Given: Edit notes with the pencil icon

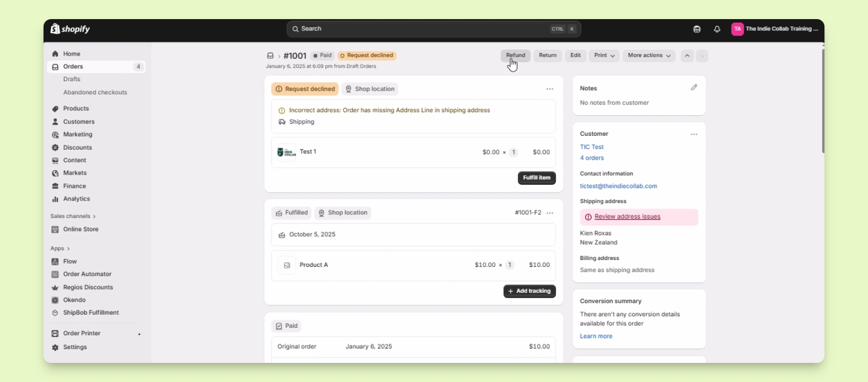Looking at the screenshot, I should [x=694, y=88].
